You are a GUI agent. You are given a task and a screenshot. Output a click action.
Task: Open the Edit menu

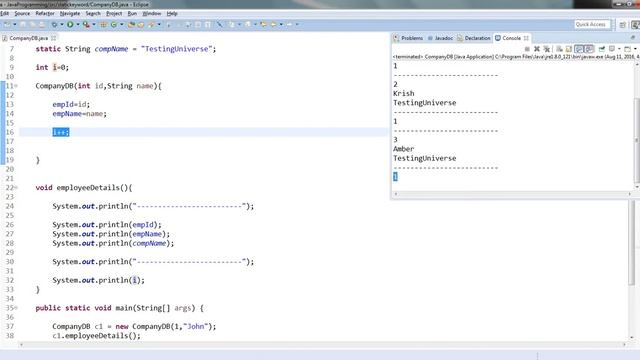click(x=4, y=13)
